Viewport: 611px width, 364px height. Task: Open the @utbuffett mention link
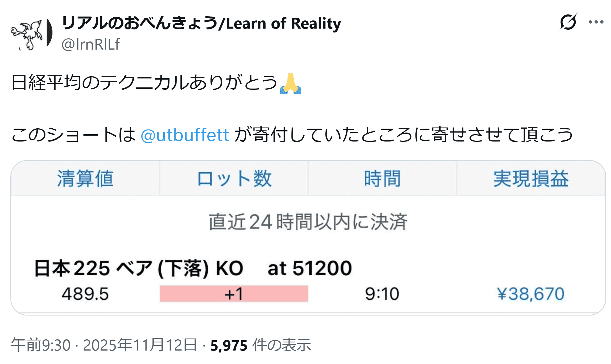point(185,135)
